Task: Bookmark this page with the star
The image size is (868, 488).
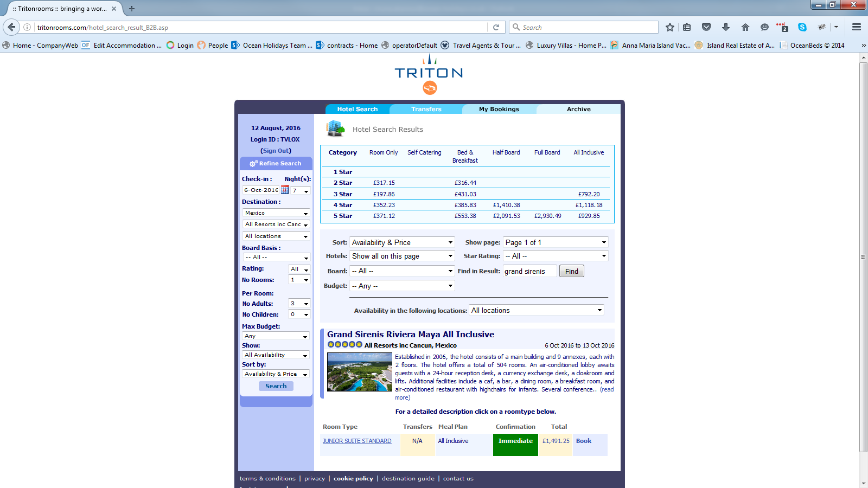Action: point(670,27)
